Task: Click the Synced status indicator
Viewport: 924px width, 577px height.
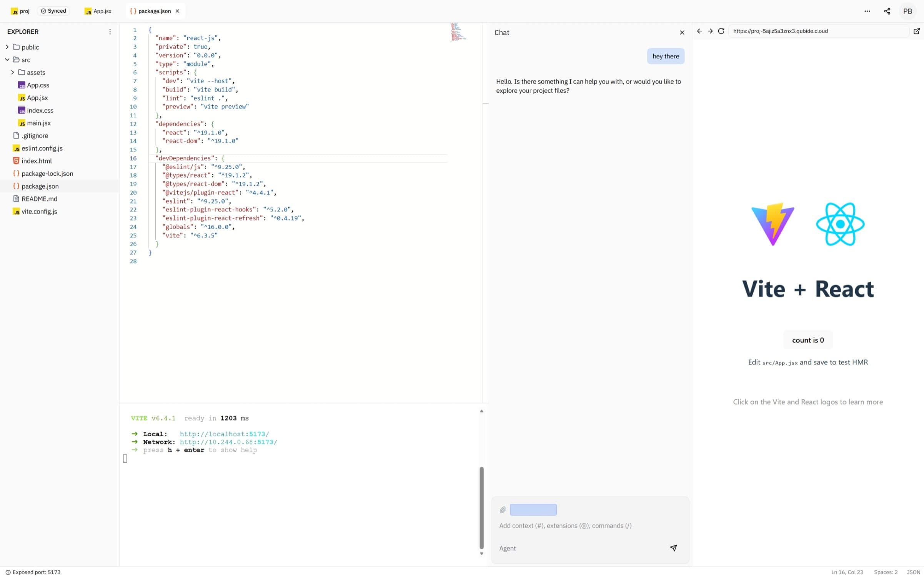Action: pos(53,11)
